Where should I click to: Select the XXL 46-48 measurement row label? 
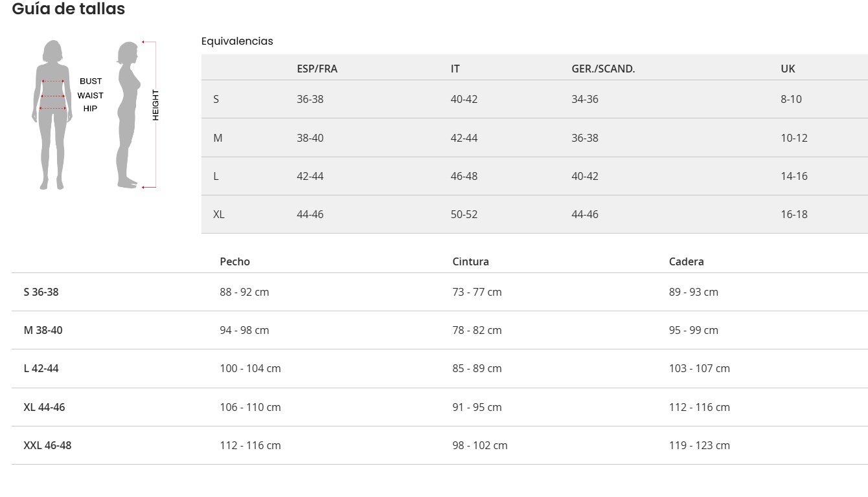click(47, 445)
